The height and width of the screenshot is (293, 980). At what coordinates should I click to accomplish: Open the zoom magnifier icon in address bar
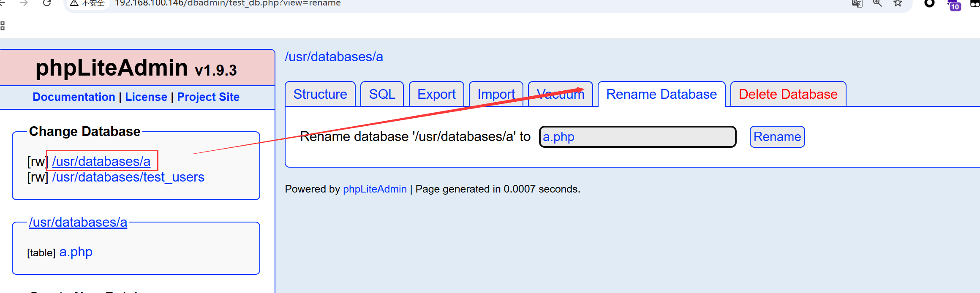coord(877,3)
